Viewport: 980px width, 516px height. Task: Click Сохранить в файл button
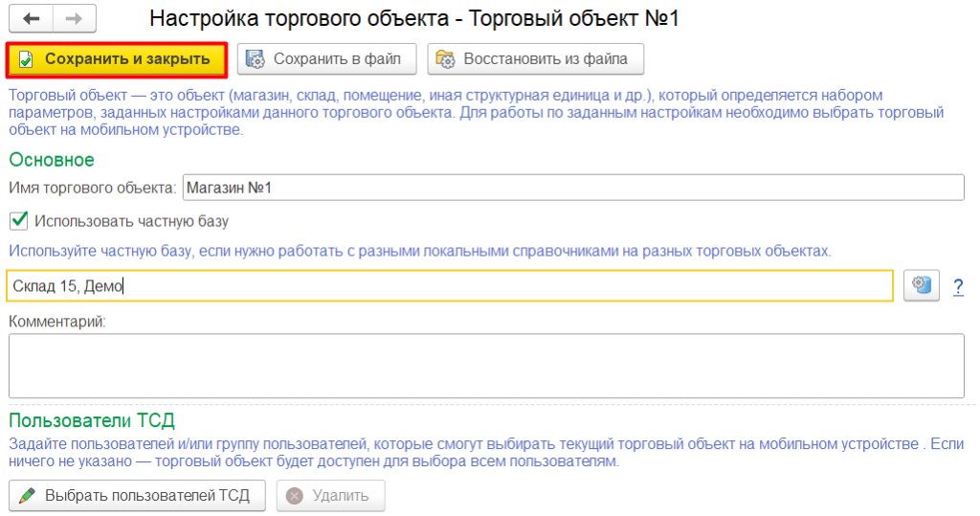[327, 59]
